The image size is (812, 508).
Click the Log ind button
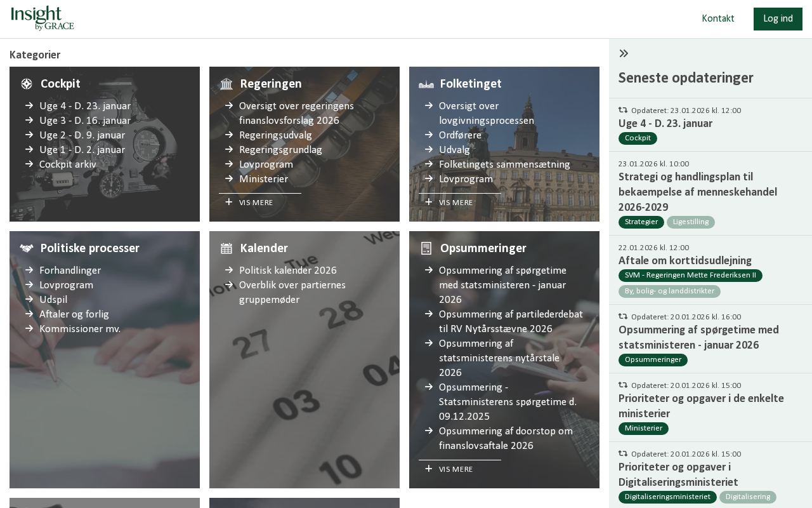coord(778,19)
